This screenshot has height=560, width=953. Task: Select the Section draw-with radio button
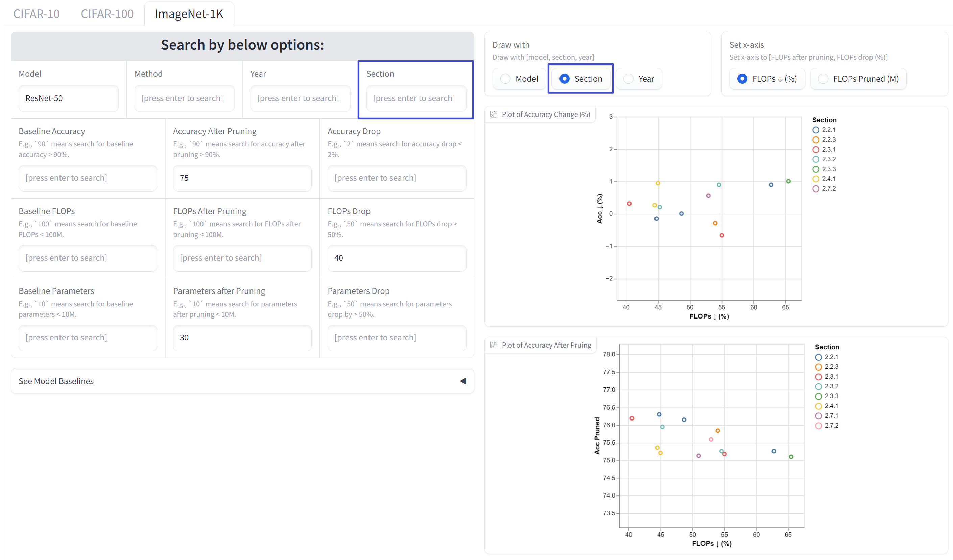pyautogui.click(x=562, y=79)
